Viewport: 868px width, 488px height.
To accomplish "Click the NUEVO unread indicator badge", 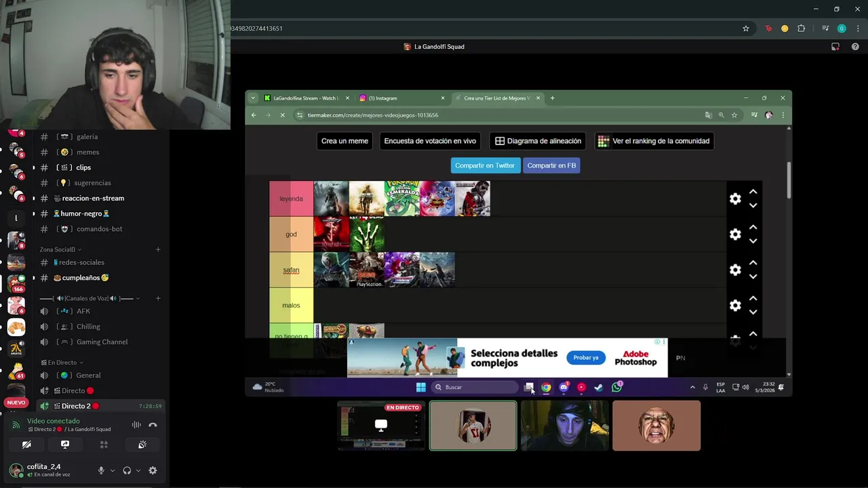I will click(x=16, y=403).
